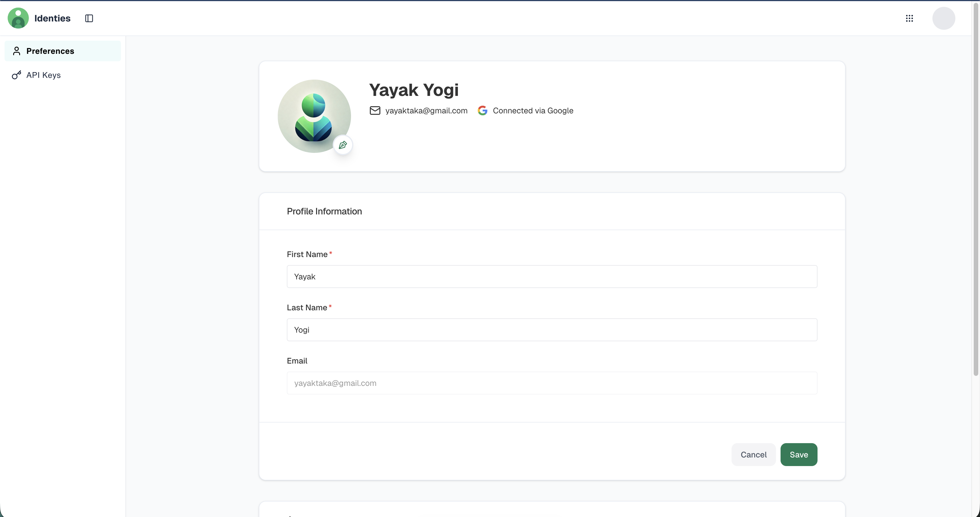This screenshot has height=517, width=980.
Task: Open the user avatar menu at top right
Action: tap(943, 18)
